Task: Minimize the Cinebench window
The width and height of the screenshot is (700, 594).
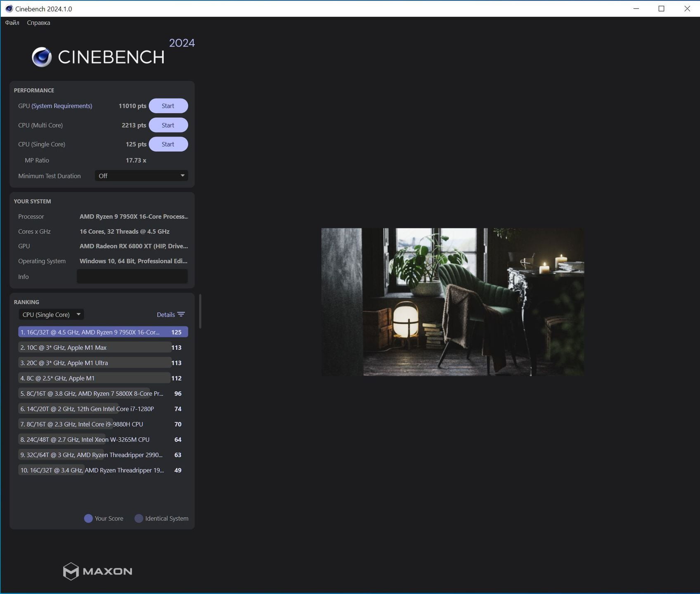Action: [x=636, y=9]
